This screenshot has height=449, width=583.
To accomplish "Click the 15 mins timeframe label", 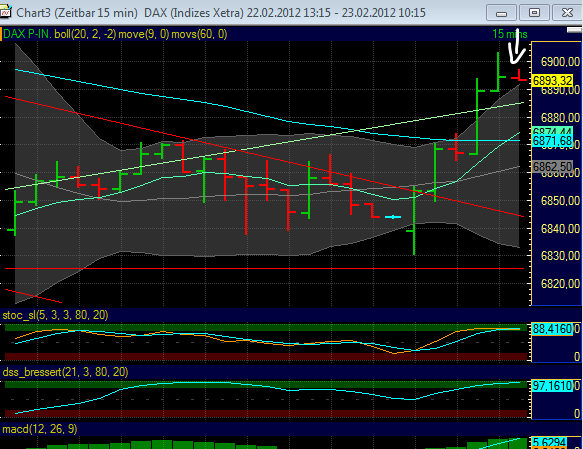I will coord(510,34).
